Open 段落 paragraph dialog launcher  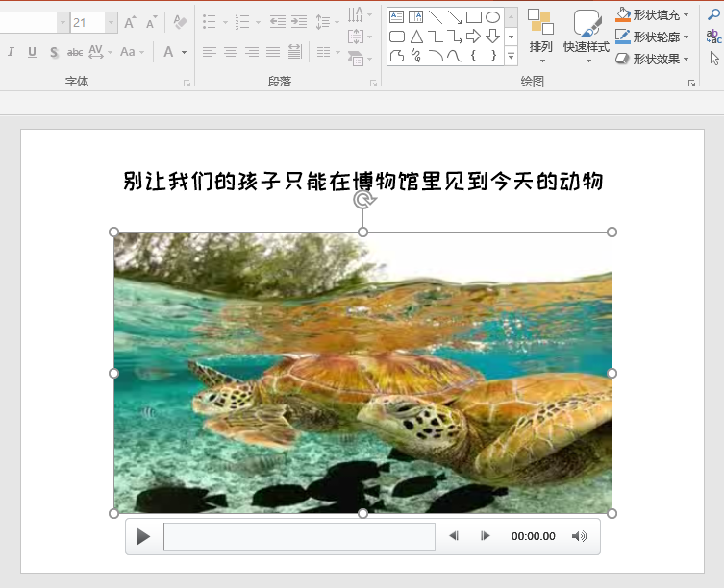tap(373, 83)
